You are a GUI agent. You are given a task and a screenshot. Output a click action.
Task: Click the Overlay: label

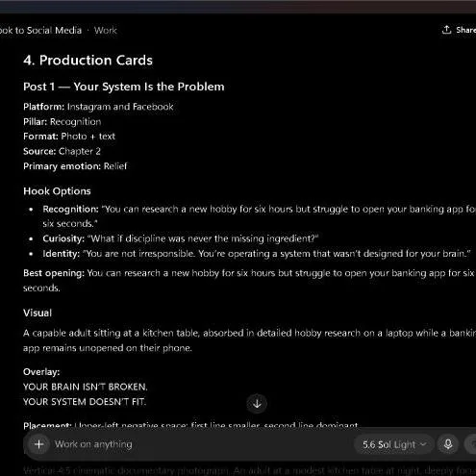click(41, 372)
